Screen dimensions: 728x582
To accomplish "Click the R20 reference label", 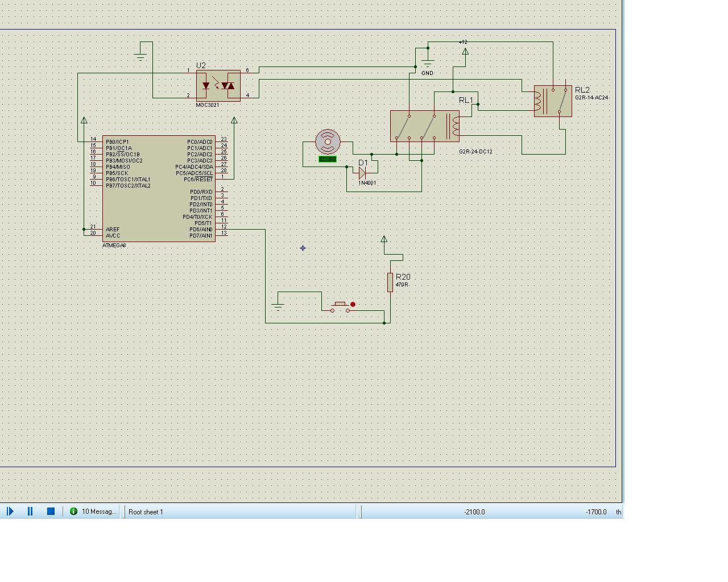I will click(x=403, y=277).
